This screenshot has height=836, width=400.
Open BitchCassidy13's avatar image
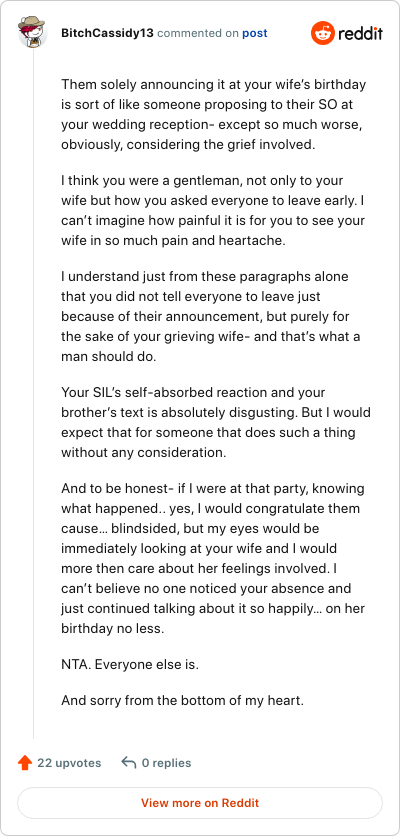click(33, 33)
